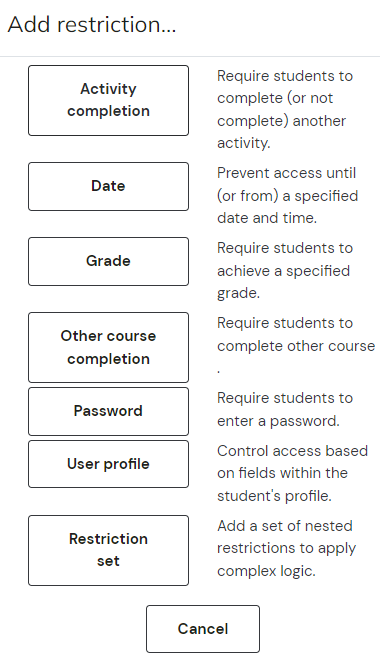This screenshot has width=380, height=656.
Task: Choose the Password restriction
Action: pos(108,411)
